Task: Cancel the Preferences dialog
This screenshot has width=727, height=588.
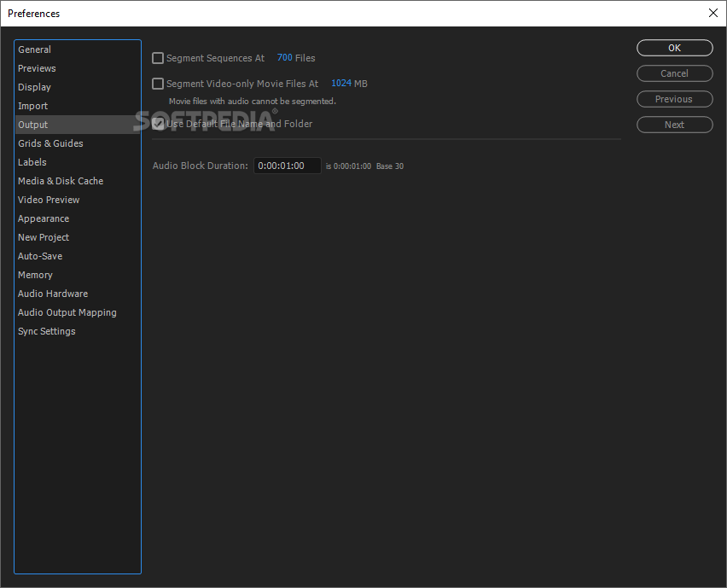Action: pos(675,73)
